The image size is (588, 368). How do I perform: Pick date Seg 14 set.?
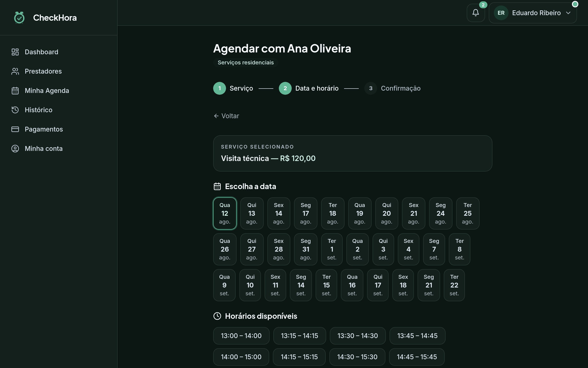[x=301, y=285]
